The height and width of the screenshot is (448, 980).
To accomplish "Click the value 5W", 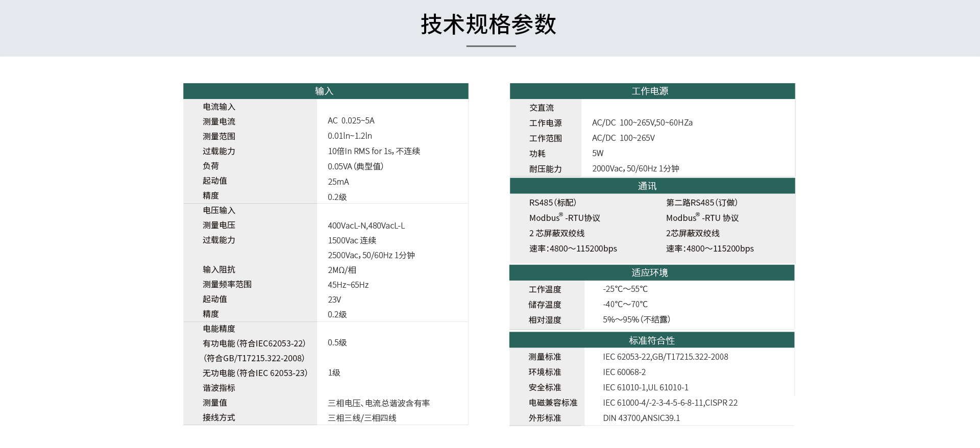I will (x=598, y=153).
